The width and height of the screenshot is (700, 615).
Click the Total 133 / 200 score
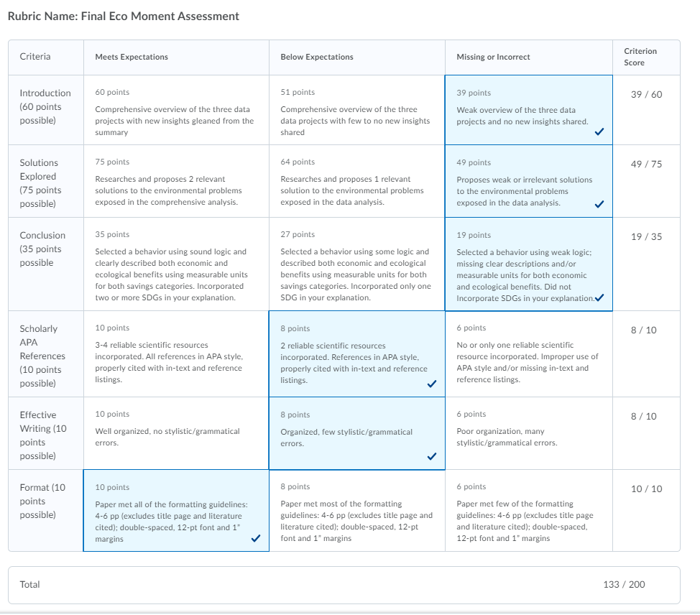(x=624, y=585)
